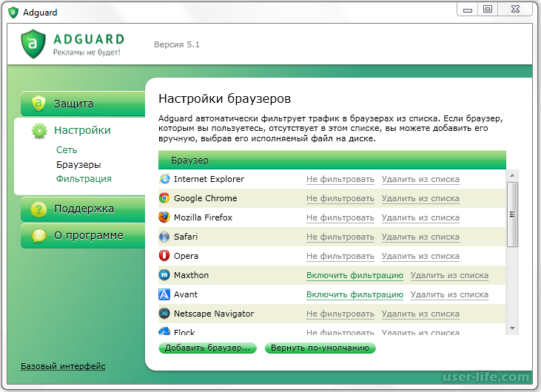Image resolution: width=541 pixels, height=392 pixels.
Task: Disable filtering for Mozilla Firefox
Action: (x=340, y=218)
